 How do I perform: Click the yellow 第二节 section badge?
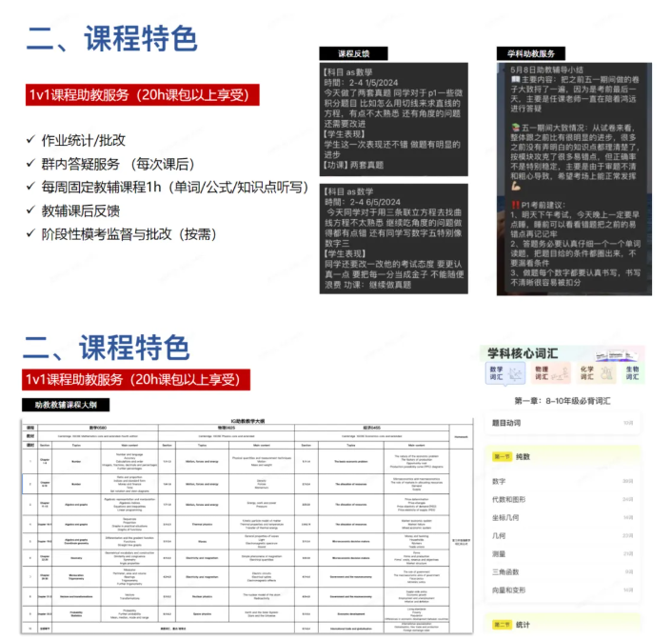coord(503,625)
